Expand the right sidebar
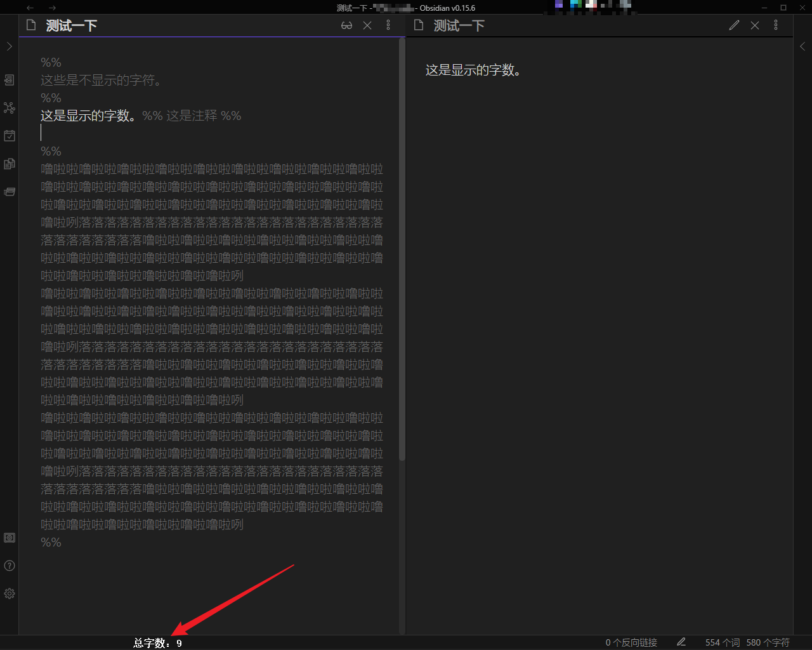812x650 pixels. click(802, 46)
